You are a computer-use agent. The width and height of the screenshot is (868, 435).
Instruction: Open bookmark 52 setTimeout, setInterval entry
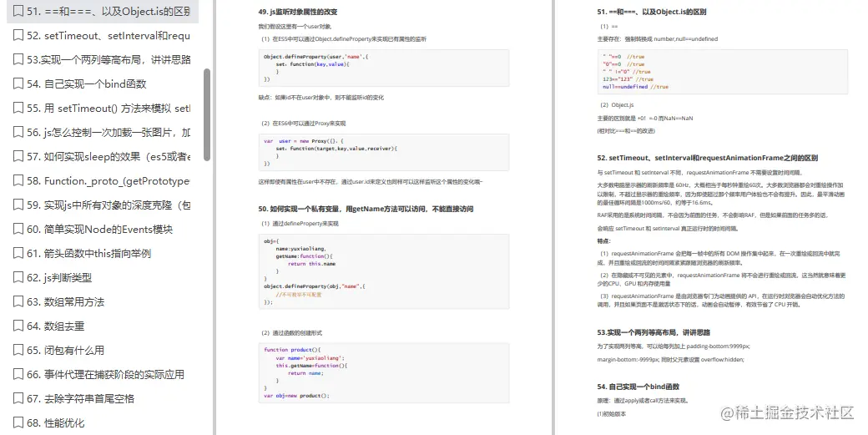pyautogui.click(x=108, y=35)
